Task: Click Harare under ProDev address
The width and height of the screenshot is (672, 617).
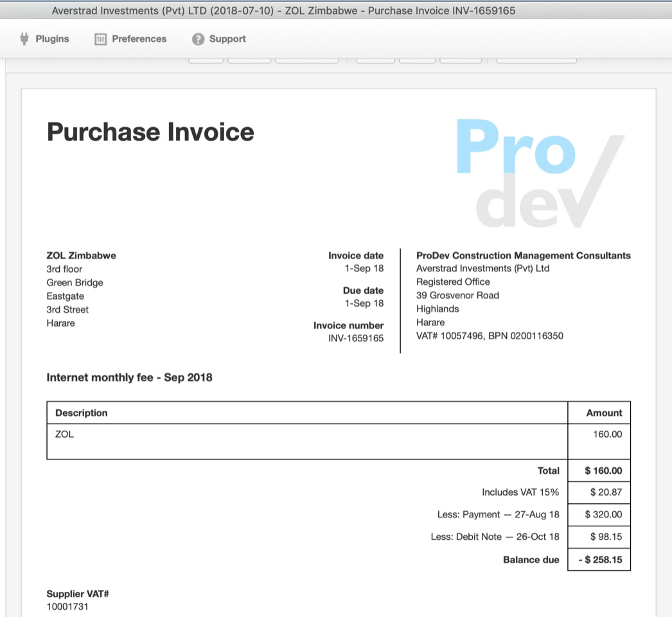Action: pyautogui.click(x=430, y=323)
